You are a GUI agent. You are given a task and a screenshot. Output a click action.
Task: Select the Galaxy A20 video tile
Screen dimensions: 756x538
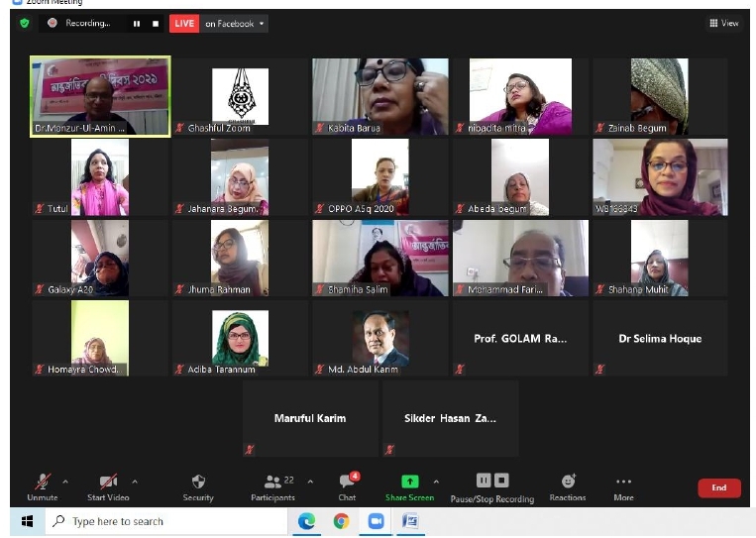[100, 258]
